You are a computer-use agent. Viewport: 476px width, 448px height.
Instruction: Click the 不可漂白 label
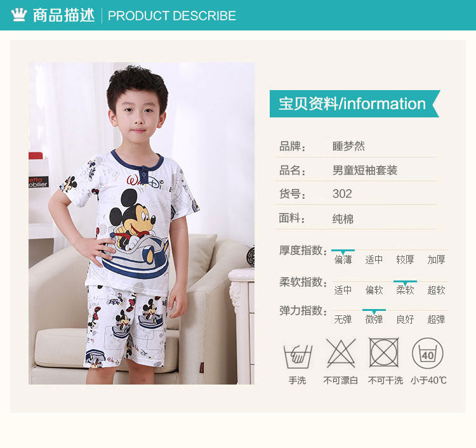[341, 380]
